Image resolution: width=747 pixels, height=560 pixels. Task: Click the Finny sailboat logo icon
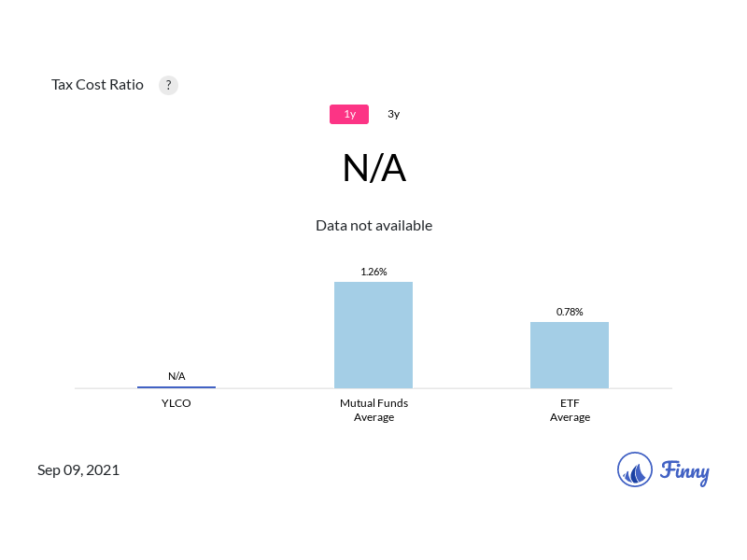[635, 469]
